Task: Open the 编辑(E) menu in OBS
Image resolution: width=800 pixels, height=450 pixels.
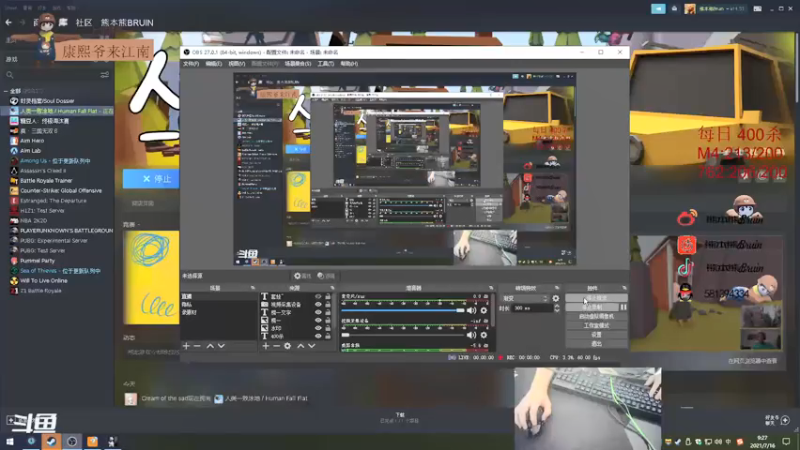Action: click(x=213, y=64)
